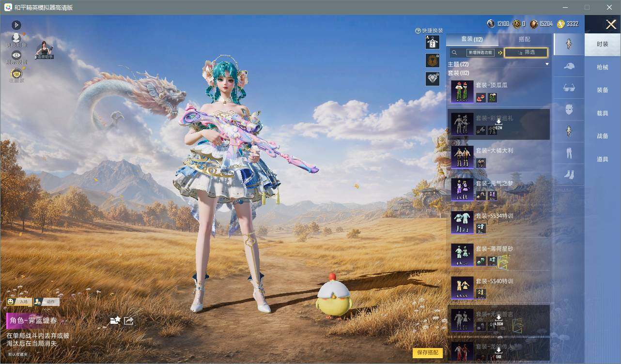Select the face mask category icon
Viewport: 621px width, 364px height.
click(569, 110)
